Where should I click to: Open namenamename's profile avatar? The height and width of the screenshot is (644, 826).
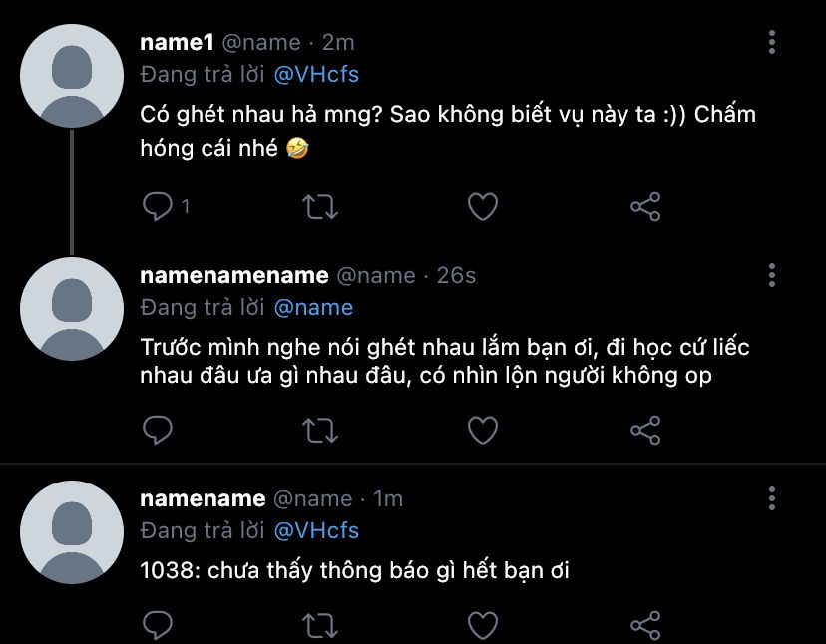71,311
